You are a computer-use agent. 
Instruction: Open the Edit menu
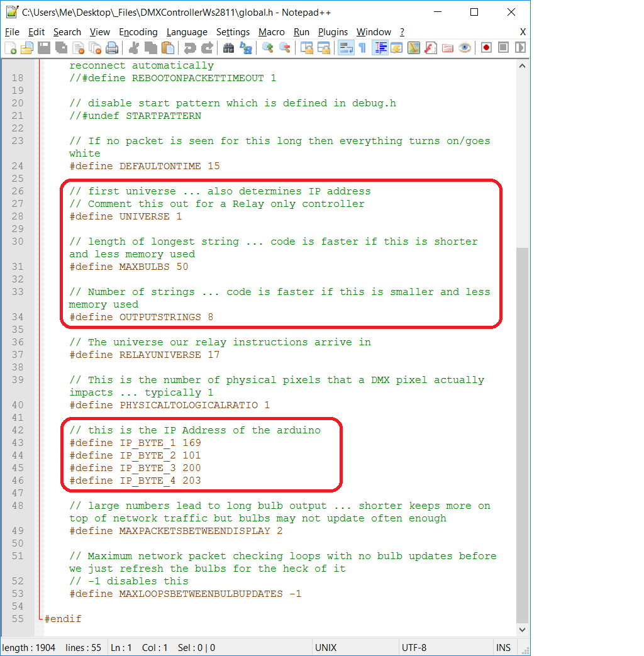point(36,32)
